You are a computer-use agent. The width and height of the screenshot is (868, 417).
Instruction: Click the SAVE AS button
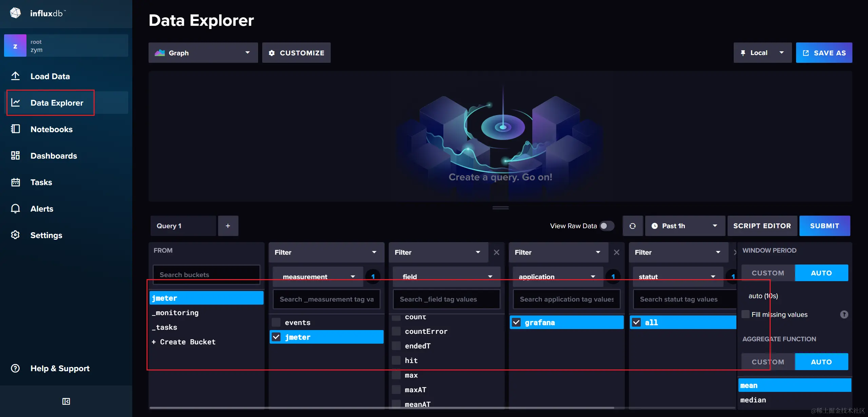pyautogui.click(x=824, y=53)
